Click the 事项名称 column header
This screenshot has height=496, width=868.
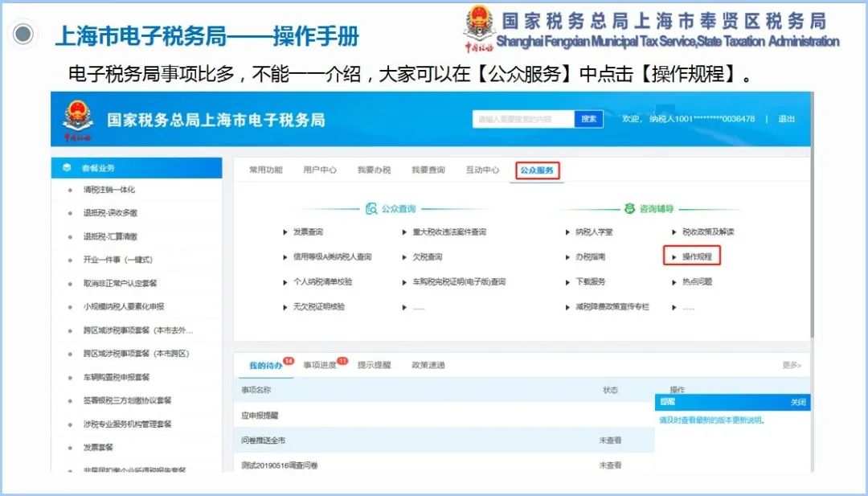[x=256, y=390]
